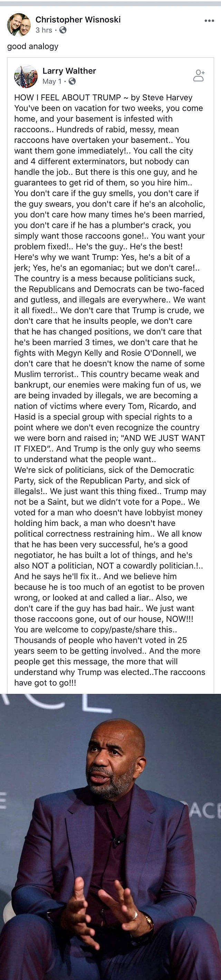Open Christopher Wisnoski's profile name link

coord(78,19)
